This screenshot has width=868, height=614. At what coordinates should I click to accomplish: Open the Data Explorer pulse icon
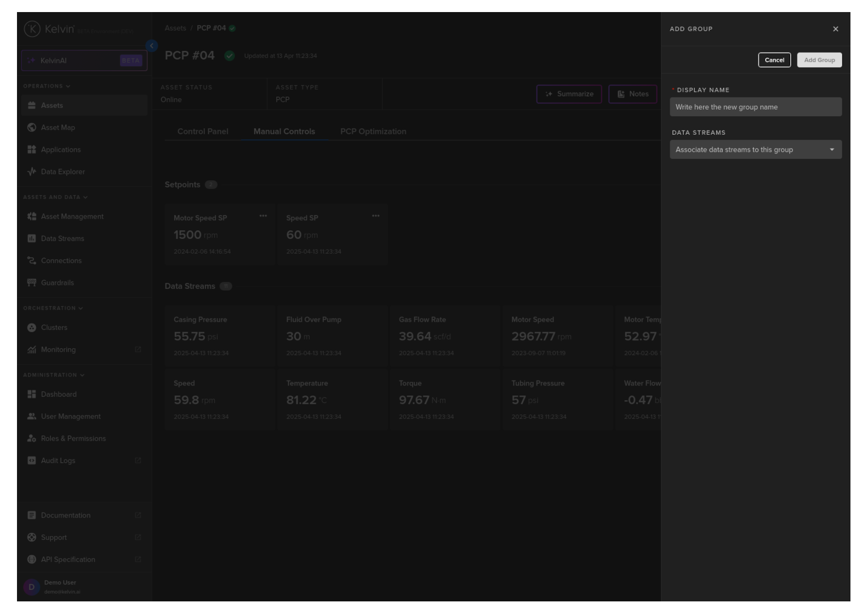coord(32,172)
